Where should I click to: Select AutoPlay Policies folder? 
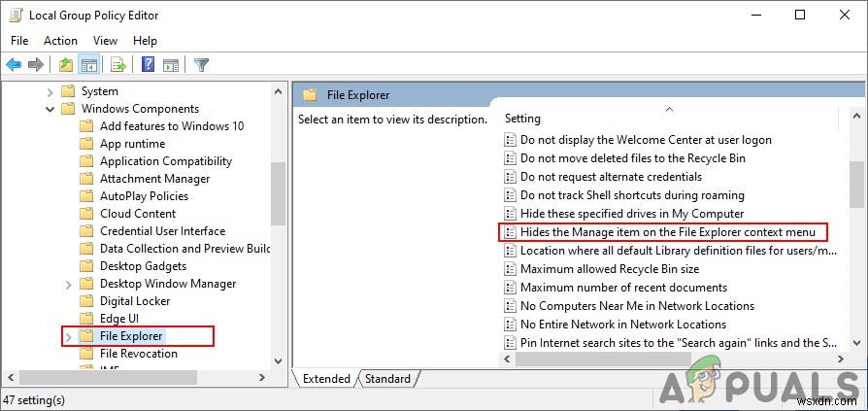pos(144,196)
